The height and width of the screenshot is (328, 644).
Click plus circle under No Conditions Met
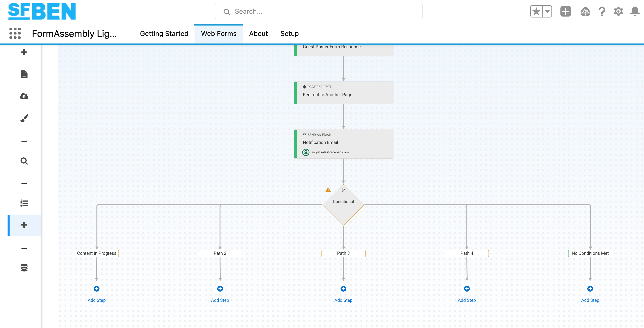(590, 289)
